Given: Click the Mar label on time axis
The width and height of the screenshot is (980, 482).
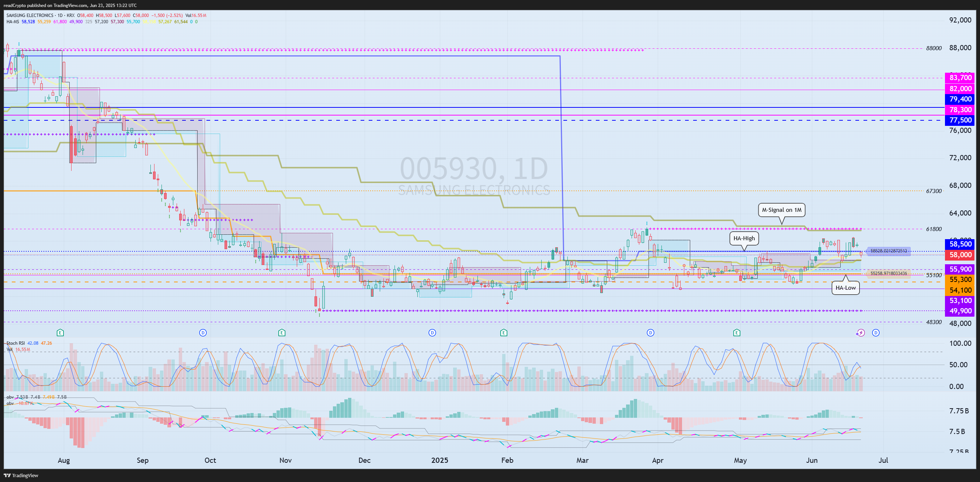Looking at the screenshot, I should [583, 460].
